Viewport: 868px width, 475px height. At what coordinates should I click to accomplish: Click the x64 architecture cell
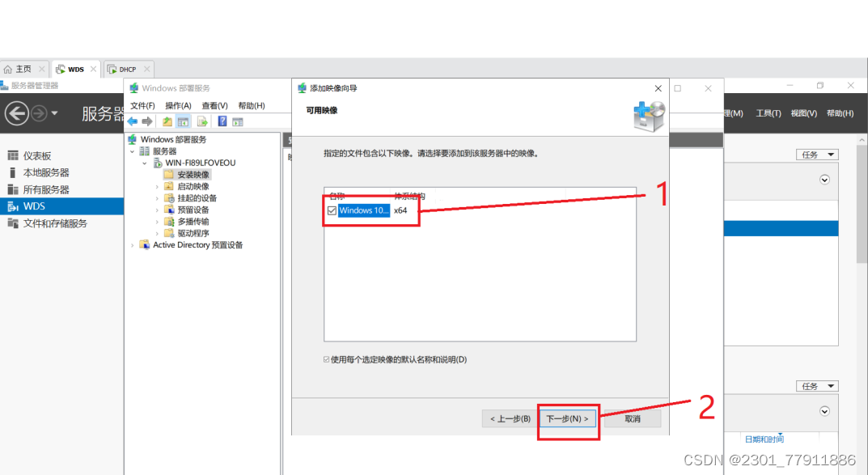400,210
